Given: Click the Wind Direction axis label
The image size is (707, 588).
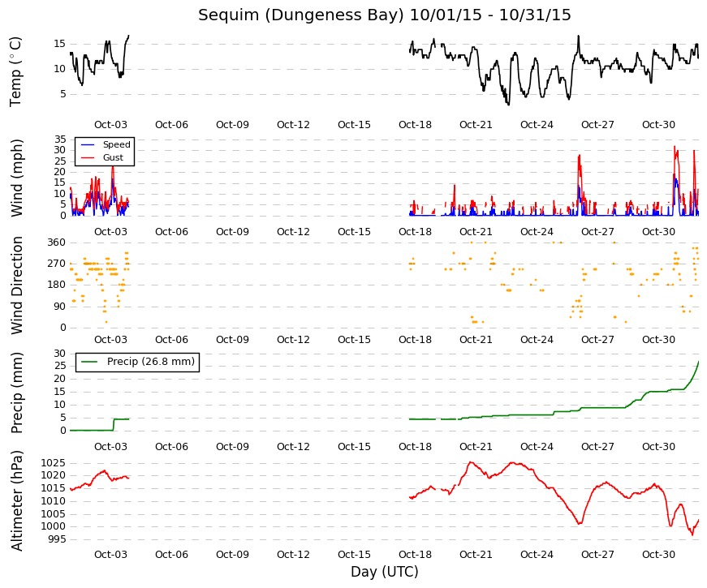Looking at the screenshot, I should pyautogui.click(x=16, y=285).
